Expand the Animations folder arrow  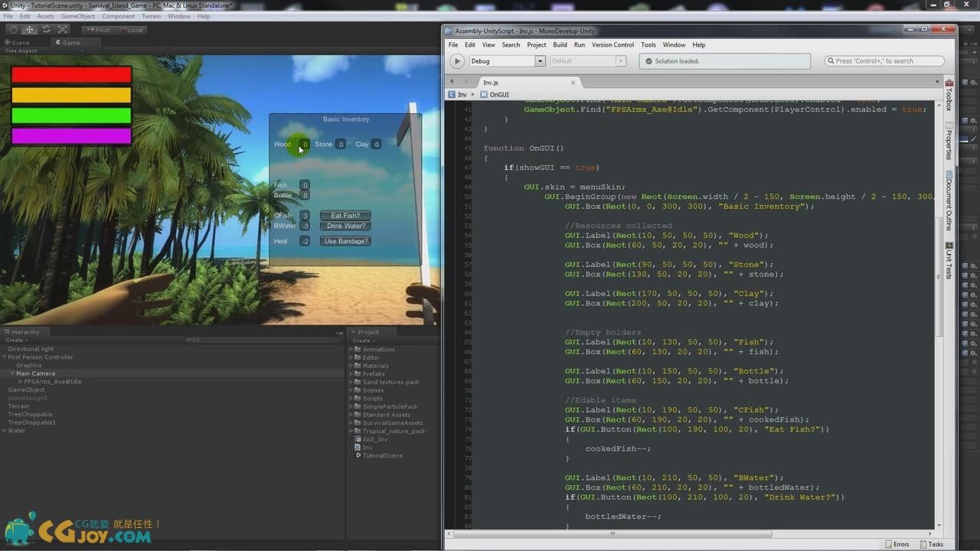click(351, 350)
